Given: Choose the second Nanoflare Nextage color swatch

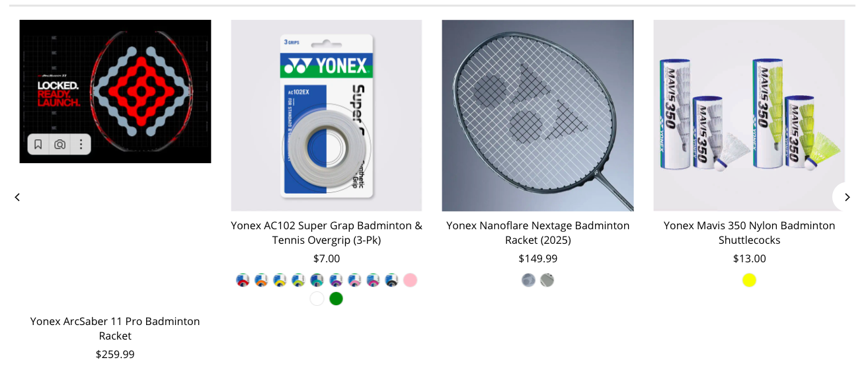Looking at the screenshot, I should pos(547,280).
